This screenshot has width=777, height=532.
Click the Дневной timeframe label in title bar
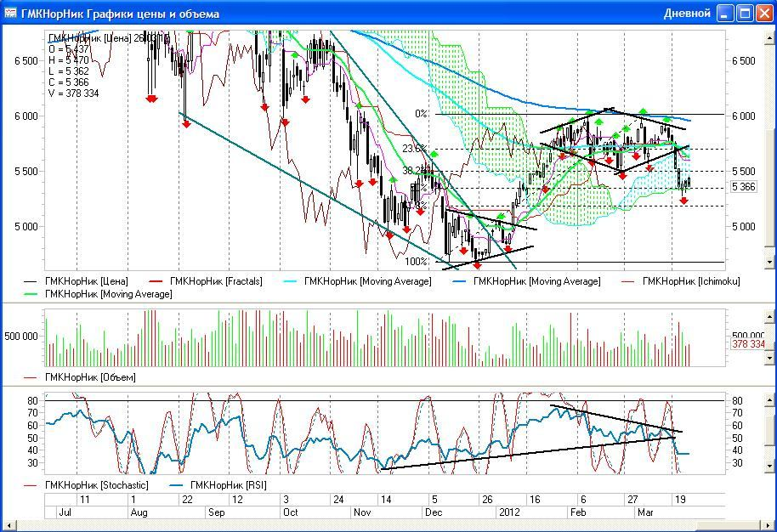(x=687, y=14)
